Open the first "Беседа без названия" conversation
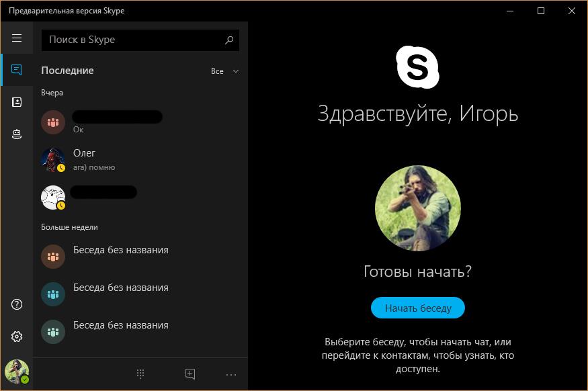 tap(134, 256)
